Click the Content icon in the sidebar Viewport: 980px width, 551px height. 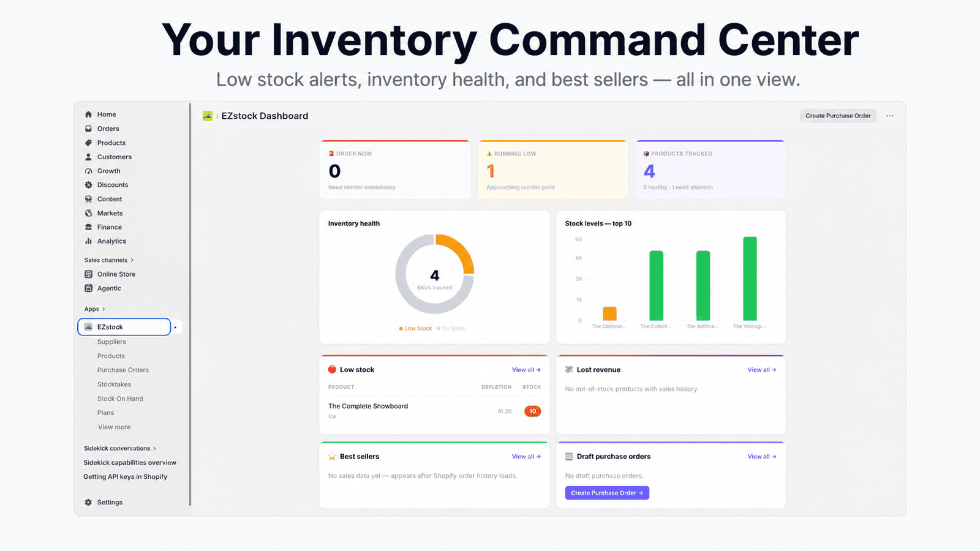(x=88, y=199)
